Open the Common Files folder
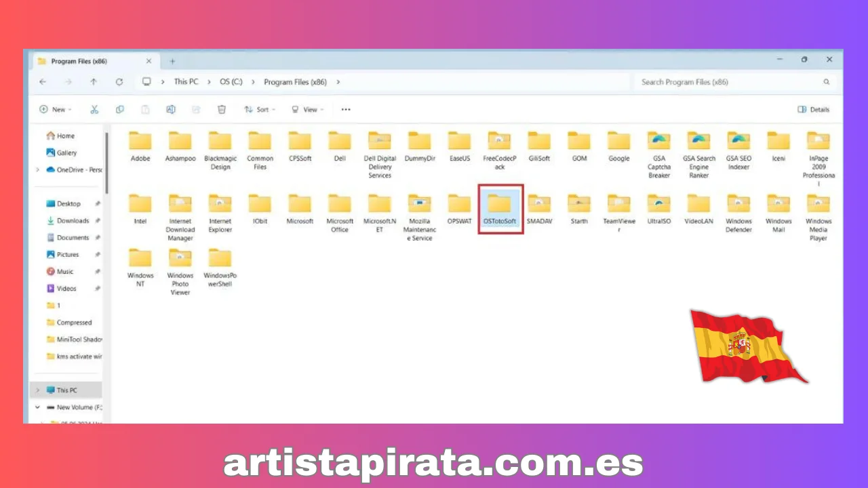The image size is (868, 488). coord(260,150)
